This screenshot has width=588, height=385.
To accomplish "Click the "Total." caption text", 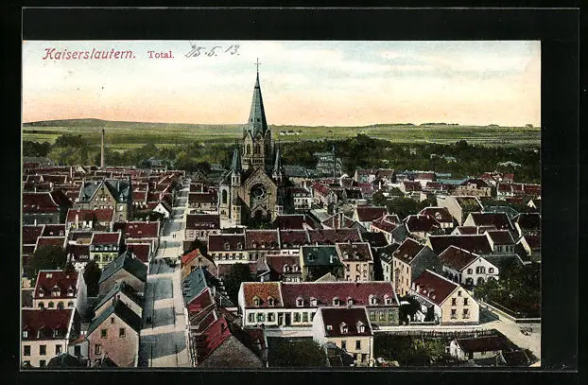I will (x=160, y=55).
